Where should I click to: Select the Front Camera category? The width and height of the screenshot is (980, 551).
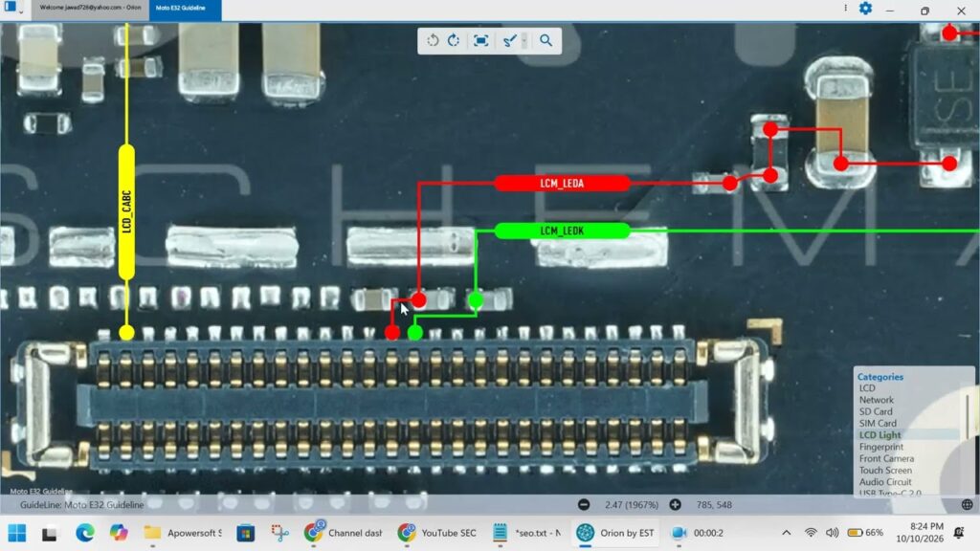[886, 458]
